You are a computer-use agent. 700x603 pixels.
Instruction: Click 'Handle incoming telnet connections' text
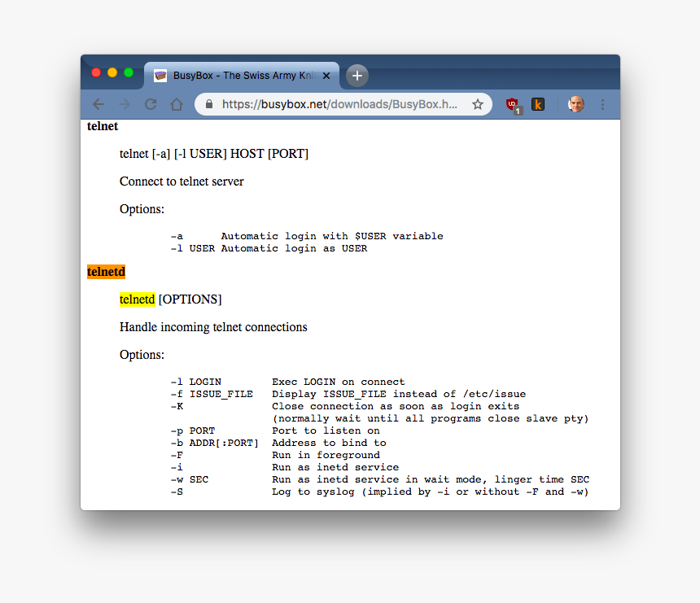(213, 327)
